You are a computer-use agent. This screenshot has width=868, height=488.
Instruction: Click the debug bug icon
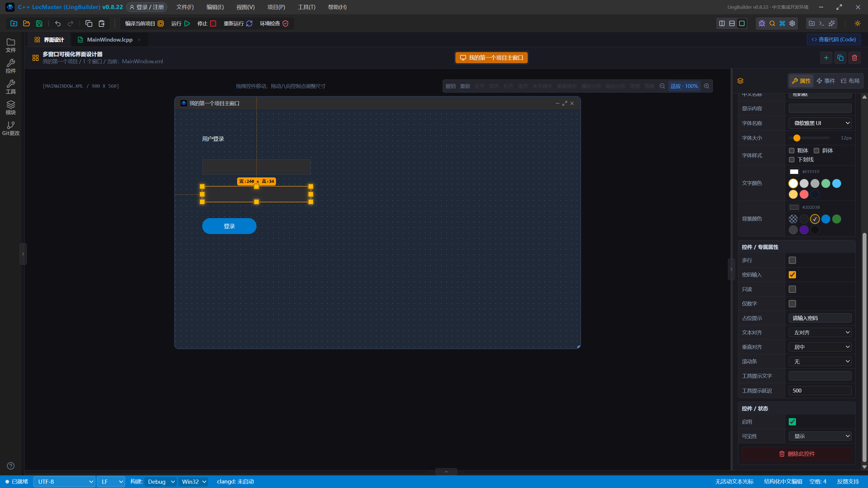point(762,23)
